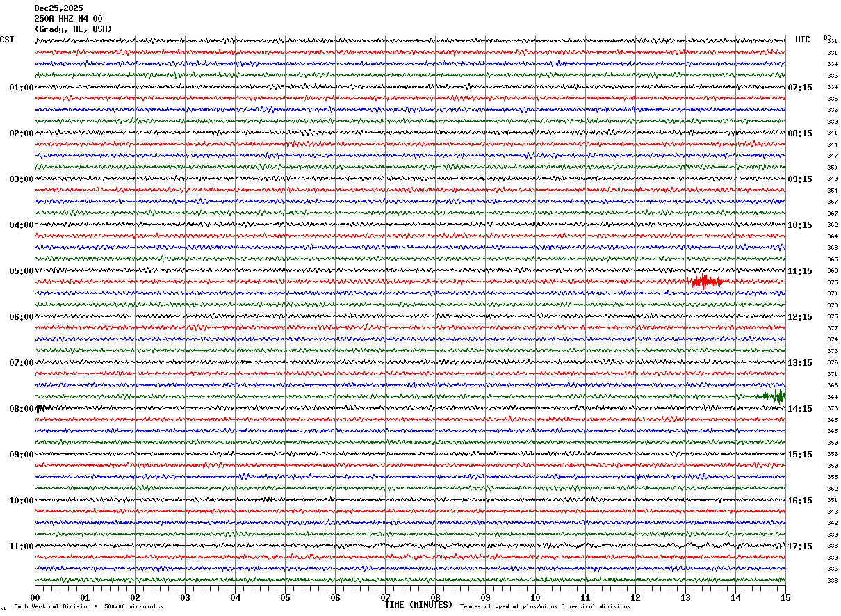Select the 01:00 CST time label
The height and width of the screenshot is (616, 841).
(22, 88)
